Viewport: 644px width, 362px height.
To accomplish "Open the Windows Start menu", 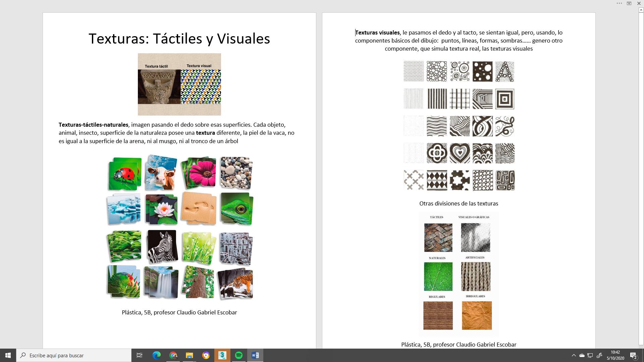I will pyautogui.click(x=8, y=355).
